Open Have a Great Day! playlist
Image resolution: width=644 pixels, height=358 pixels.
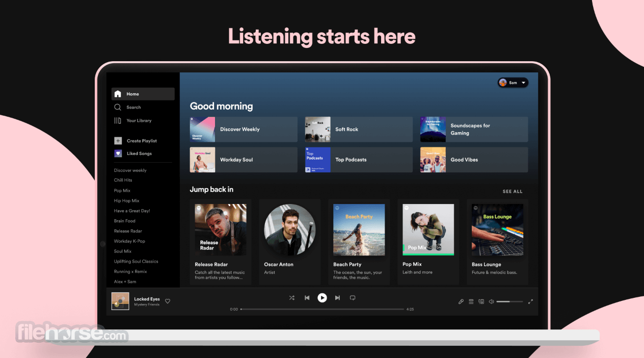click(132, 211)
